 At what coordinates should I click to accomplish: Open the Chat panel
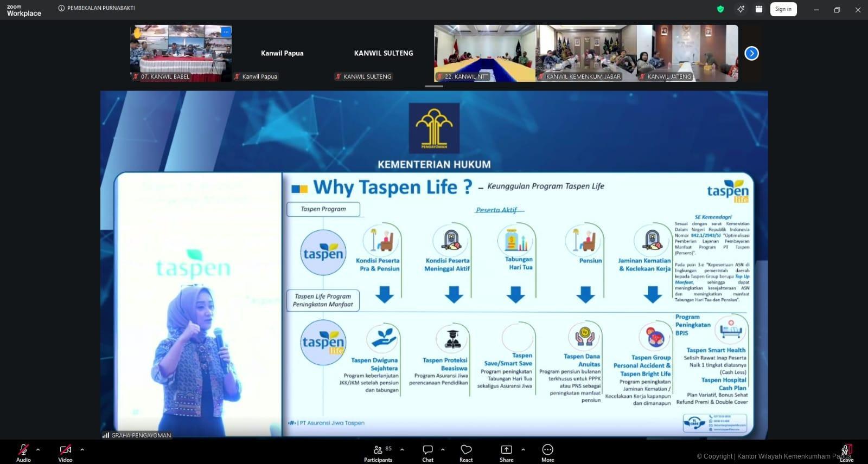[427, 453]
